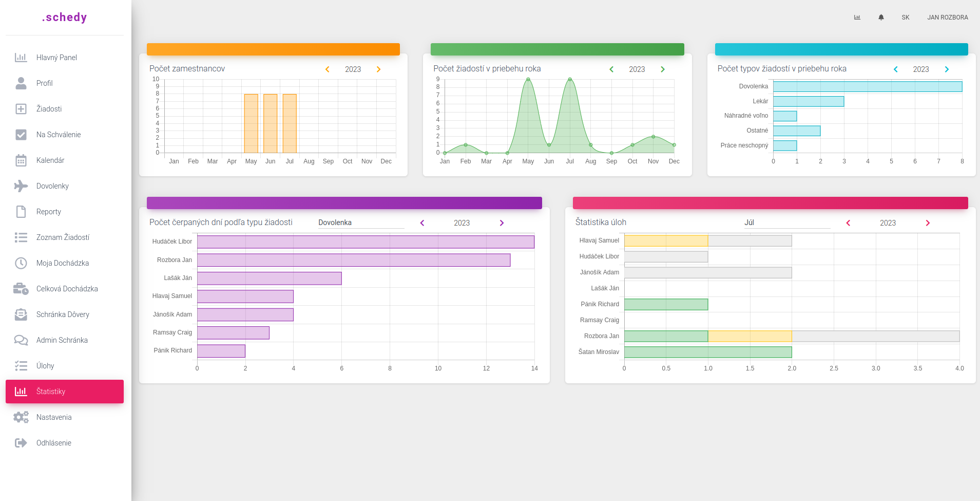Click Hlavaj Samuel's yellow task segment
The image size is (980, 501).
(x=666, y=240)
